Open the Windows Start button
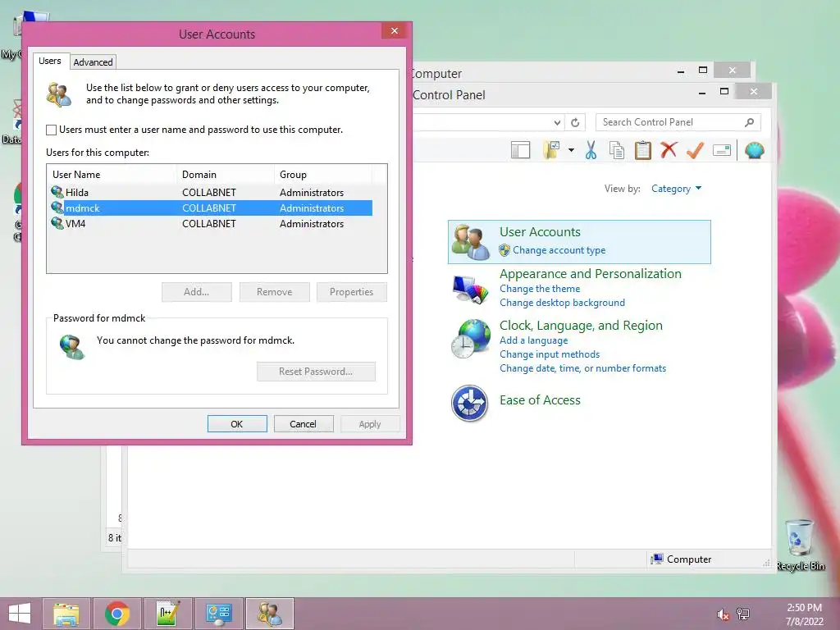This screenshot has height=630, width=840. [20, 614]
